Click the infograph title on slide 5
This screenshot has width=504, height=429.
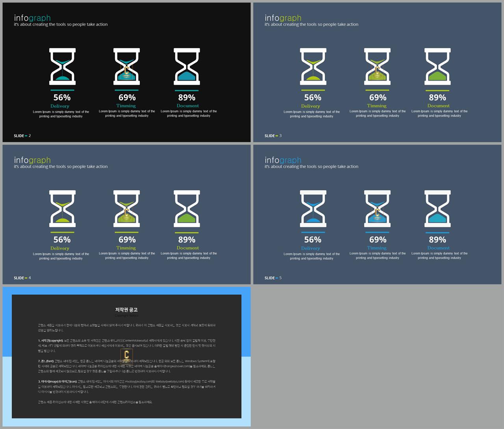(283, 160)
